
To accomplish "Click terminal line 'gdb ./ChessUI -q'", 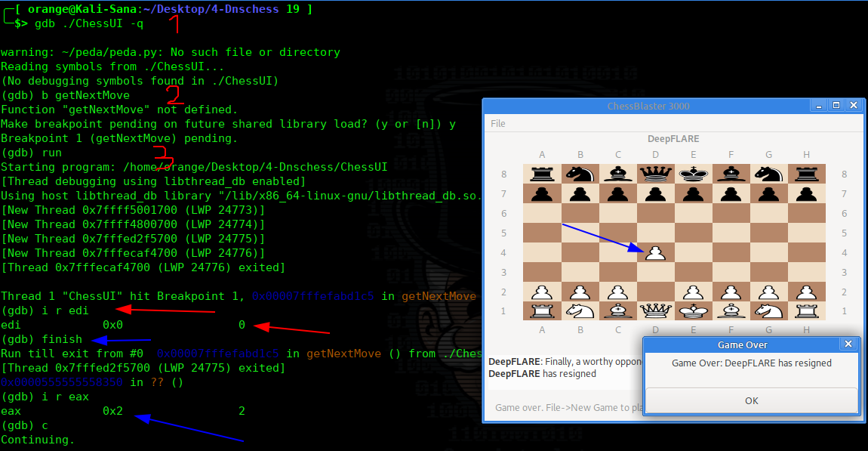I will 88,23.
